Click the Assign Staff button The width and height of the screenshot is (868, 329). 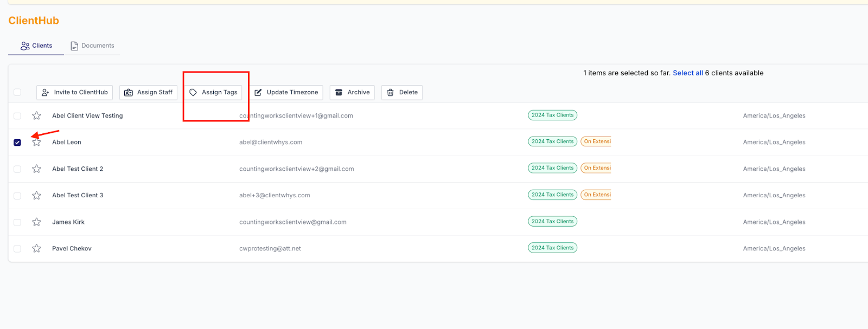coord(148,92)
